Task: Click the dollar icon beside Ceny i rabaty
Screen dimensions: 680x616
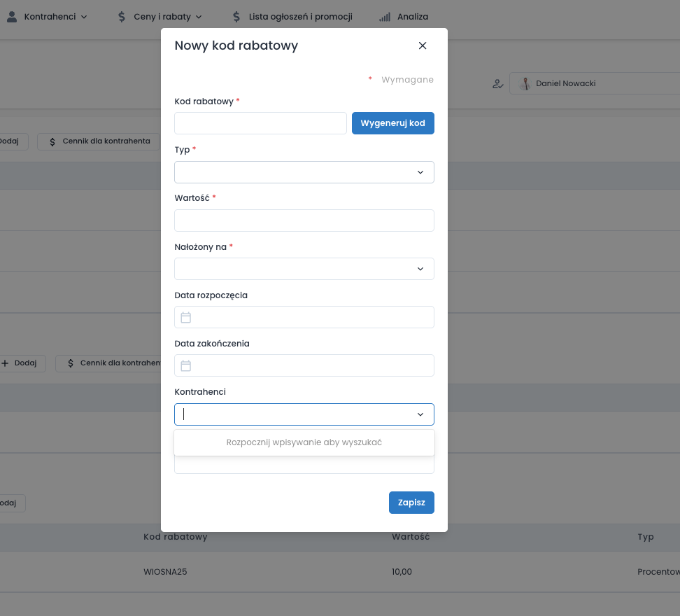Action: coord(122,16)
